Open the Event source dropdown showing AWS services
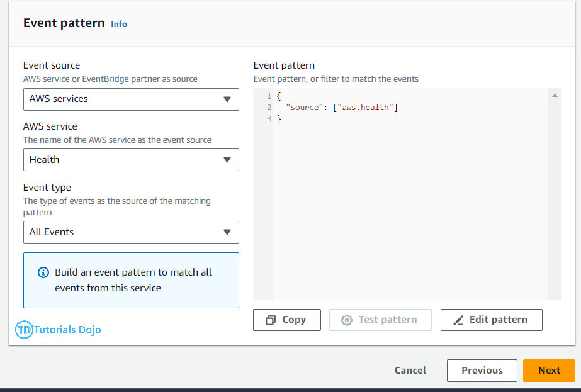The image size is (581, 392). coord(131,99)
